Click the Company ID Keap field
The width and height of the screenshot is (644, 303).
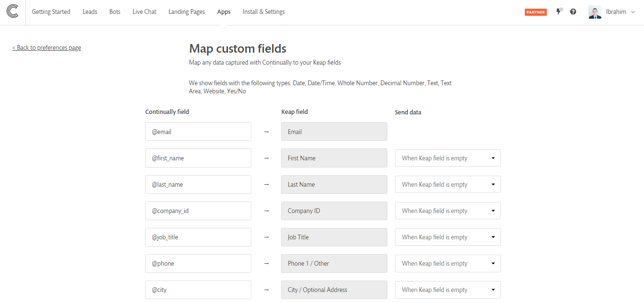334,211
